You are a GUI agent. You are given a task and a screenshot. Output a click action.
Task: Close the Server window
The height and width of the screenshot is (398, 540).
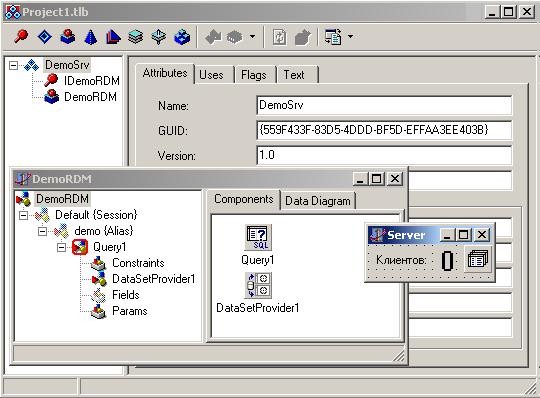482,235
